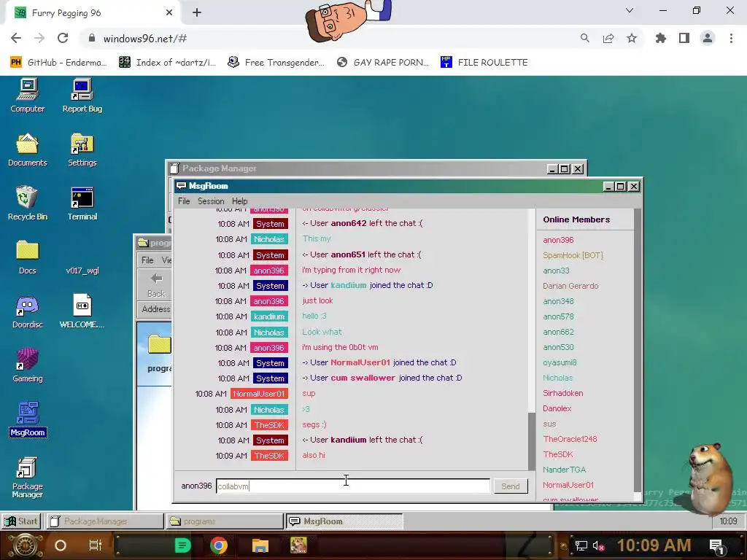Open the GitHub - Enderma bookmark
The image size is (747, 560).
click(58, 63)
